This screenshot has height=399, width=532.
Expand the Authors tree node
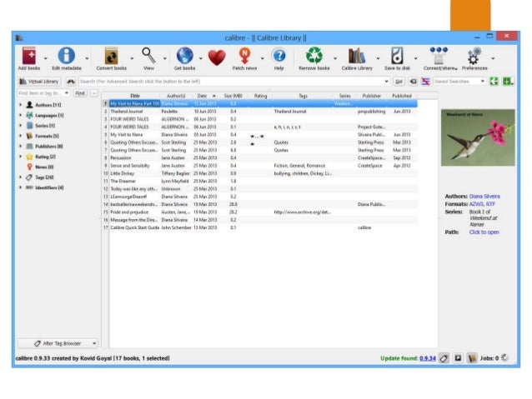click(x=20, y=105)
